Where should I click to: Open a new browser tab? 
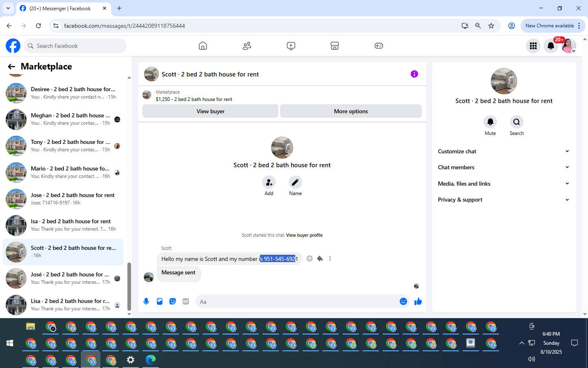(x=119, y=8)
